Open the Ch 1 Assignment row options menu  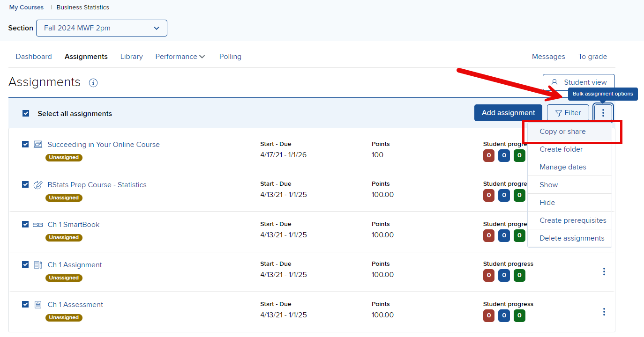pyautogui.click(x=604, y=271)
